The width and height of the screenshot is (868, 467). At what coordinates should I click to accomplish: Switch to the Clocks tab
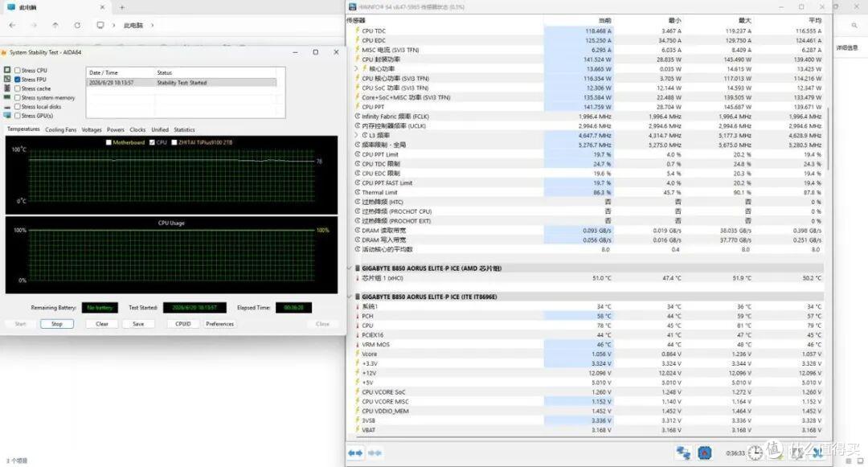(138, 129)
